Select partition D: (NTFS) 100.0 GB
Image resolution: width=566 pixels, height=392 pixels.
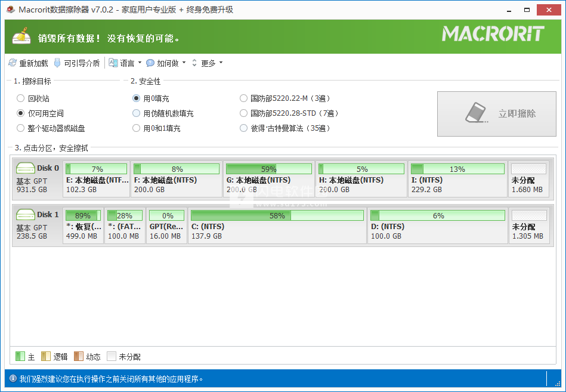click(x=438, y=226)
